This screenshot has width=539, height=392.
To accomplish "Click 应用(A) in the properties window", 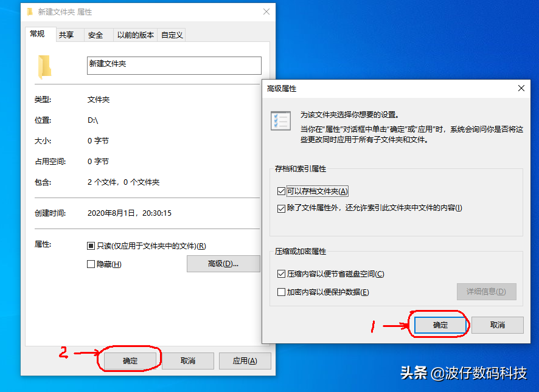I will [245, 361].
